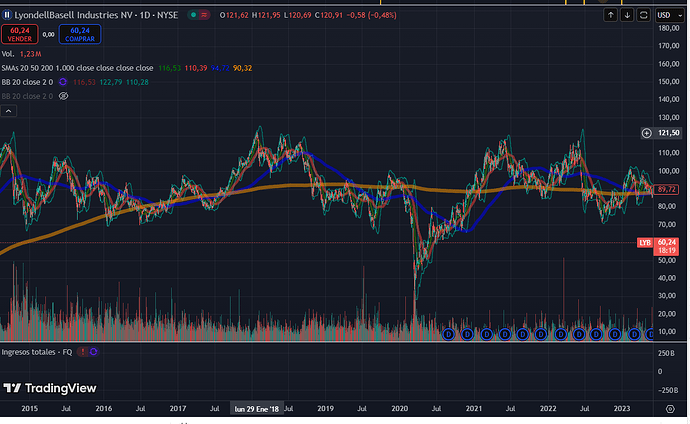The image size is (690, 424).
Task: Click the H121,95 high price value
Action: pos(266,15)
